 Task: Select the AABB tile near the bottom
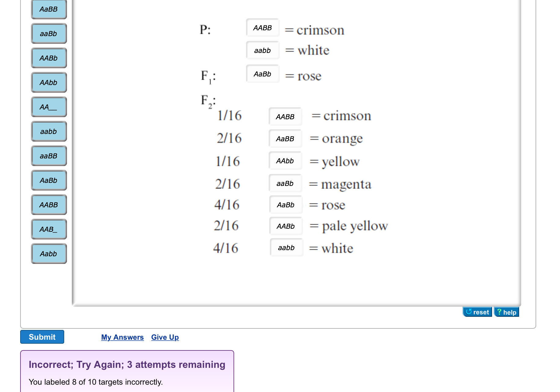click(49, 205)
